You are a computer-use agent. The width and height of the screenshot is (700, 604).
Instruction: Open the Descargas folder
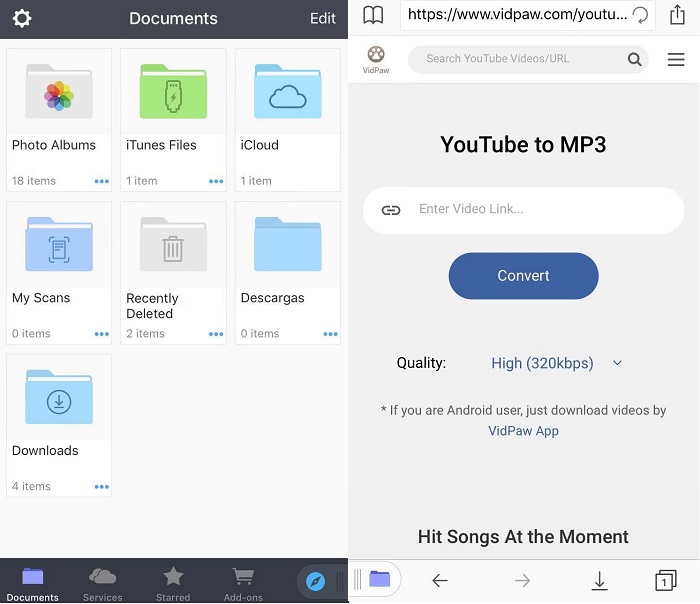pos(288,273)
